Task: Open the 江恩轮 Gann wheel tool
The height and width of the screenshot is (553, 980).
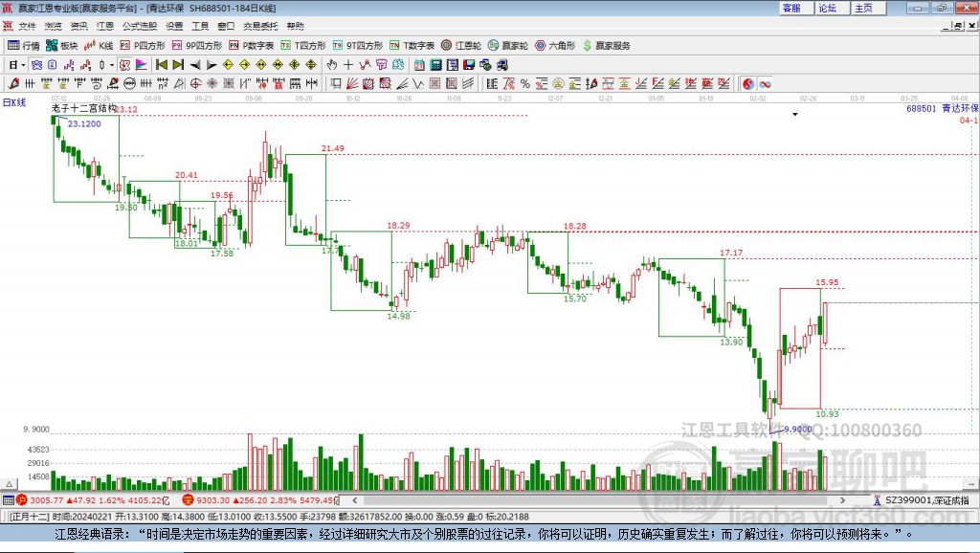Action: click(x=461, y=46)
